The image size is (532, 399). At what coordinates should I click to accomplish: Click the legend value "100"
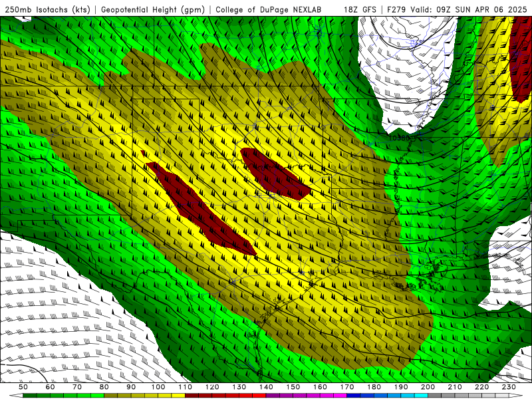coord(158,387)
